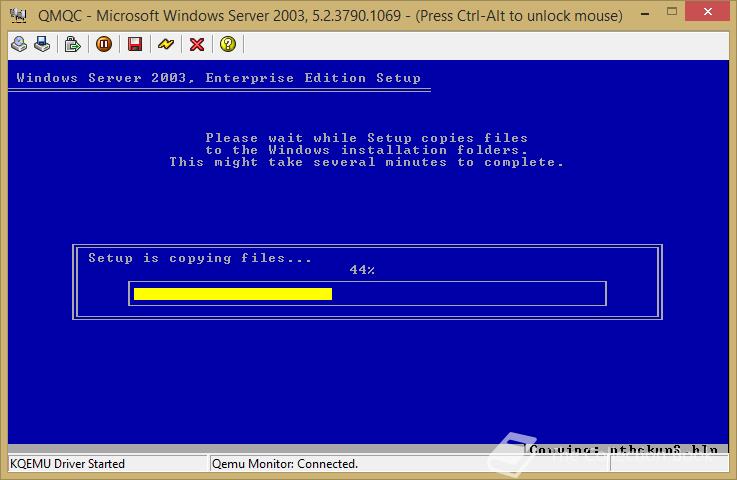Click the 'Windows Server 2003, Enterprise Edition Setup' heading

219,78
